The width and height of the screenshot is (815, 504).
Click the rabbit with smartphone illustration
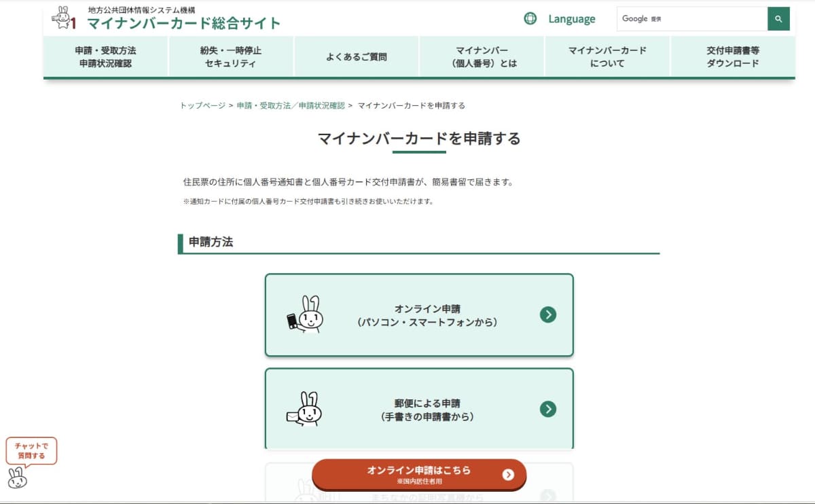pos(304,314)
